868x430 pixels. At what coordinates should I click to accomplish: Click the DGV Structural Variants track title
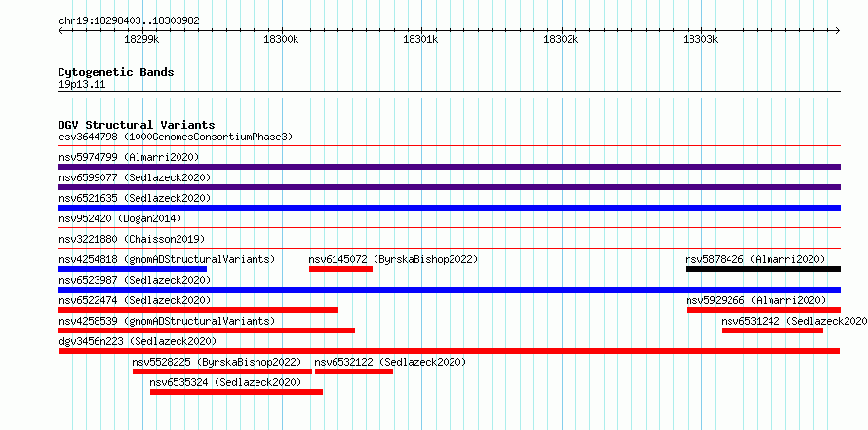pyautogui.click(x=137, y=125)
